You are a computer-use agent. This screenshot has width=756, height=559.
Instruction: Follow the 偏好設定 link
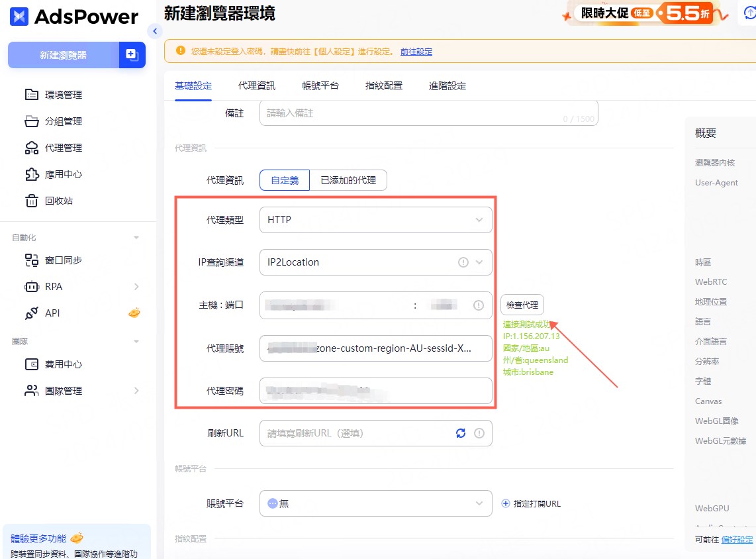737,540
